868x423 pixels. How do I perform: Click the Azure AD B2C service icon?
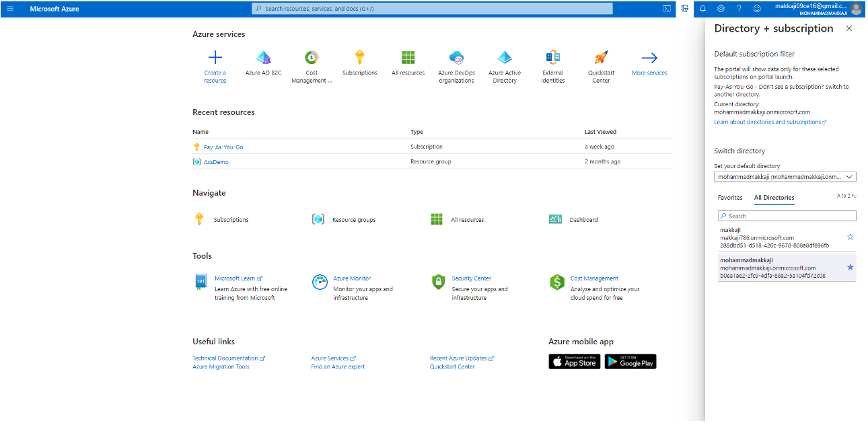(x=263, y=58)
